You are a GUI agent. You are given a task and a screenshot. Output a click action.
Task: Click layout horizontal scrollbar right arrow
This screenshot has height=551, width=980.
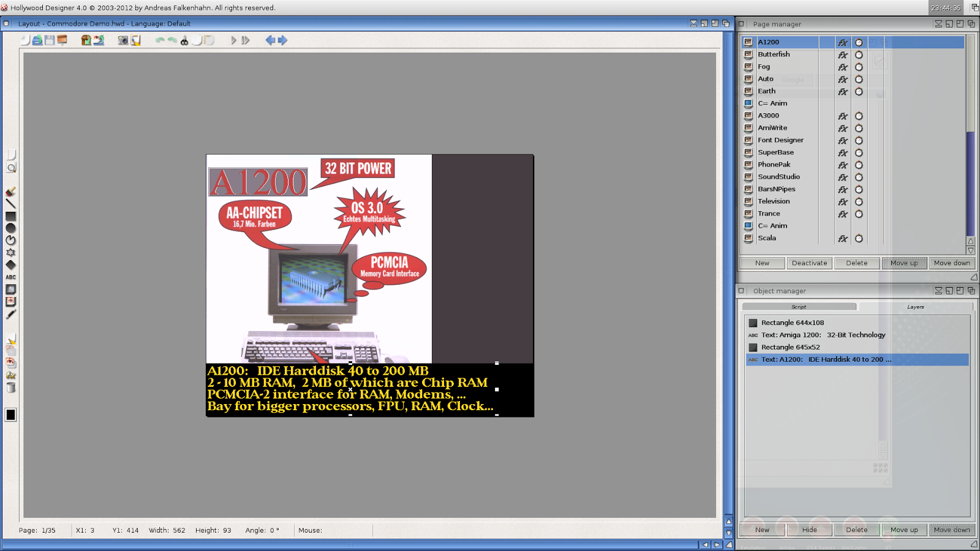click(717, 545)
